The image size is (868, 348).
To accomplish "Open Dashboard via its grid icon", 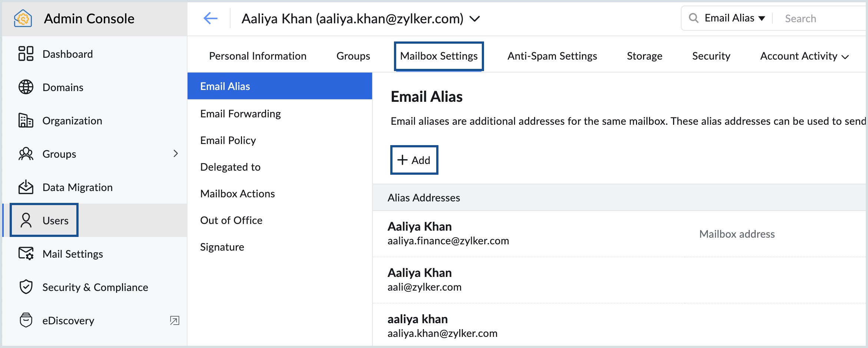I will coord(26,54).
